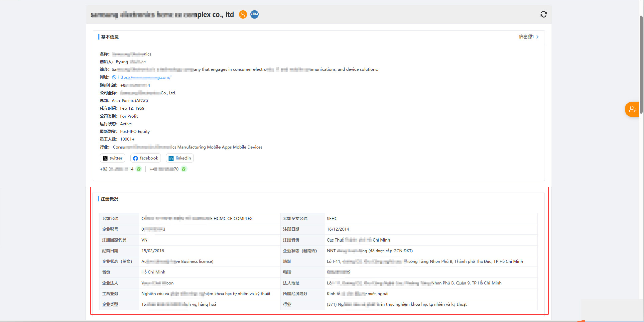The width and height of the screenshot is (644, 322).
Task: Click the blue CRM badge icon
Action: [x=255, y=14]
